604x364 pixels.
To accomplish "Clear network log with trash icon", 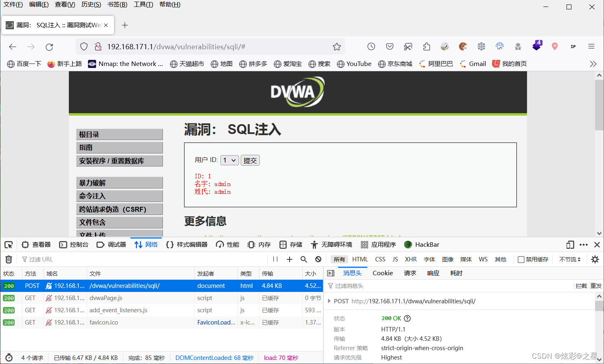I will click(x=9, y=259).
